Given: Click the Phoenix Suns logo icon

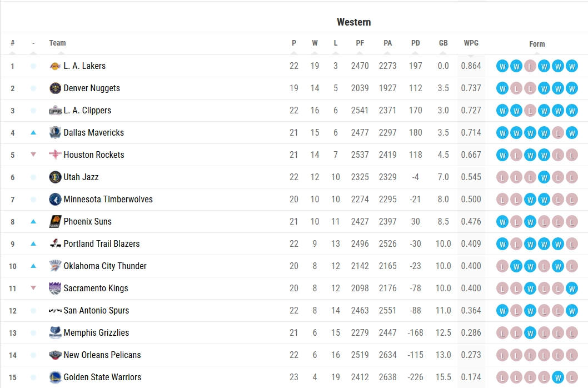Looking at the screenshot, I should point(55,222).
